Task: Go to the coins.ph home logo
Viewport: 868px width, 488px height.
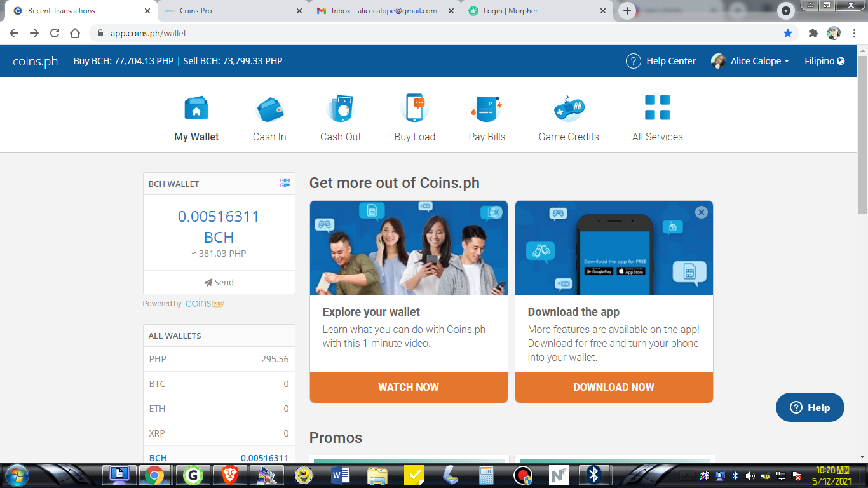Action: [x=36, y=61]
